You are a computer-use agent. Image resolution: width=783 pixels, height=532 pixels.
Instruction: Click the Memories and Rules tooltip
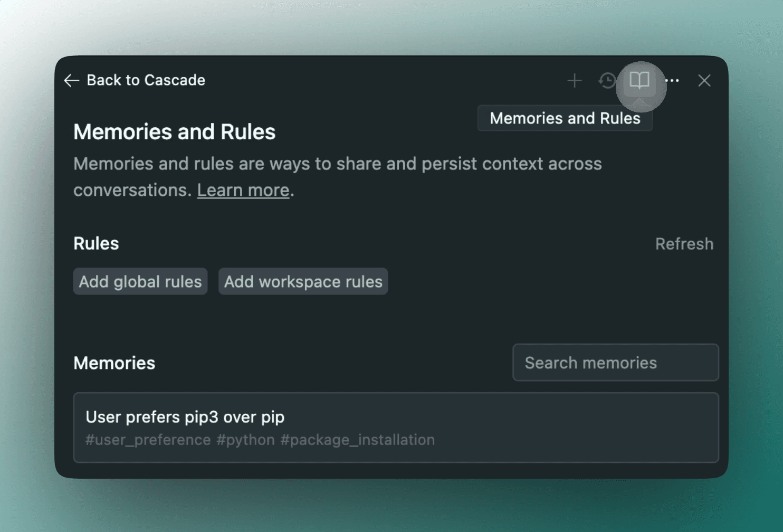[565, 118]
